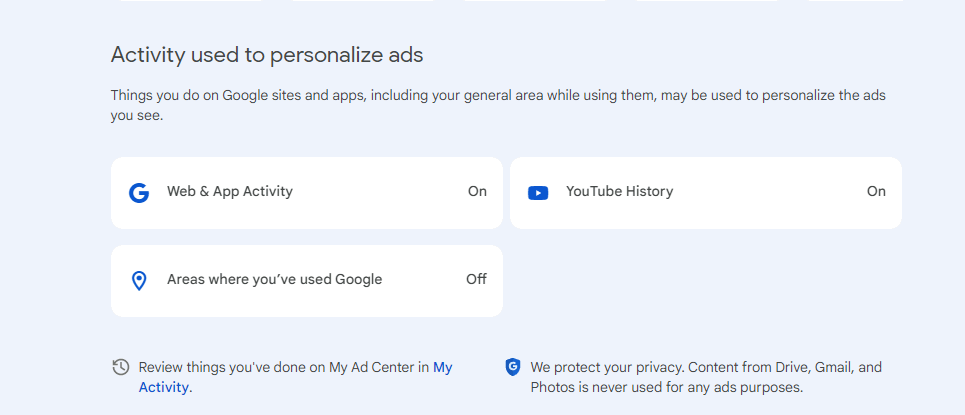965x415 pixels.
Task: Toggle the Areas where you've used Google Off status
Action: click(476, 280)
